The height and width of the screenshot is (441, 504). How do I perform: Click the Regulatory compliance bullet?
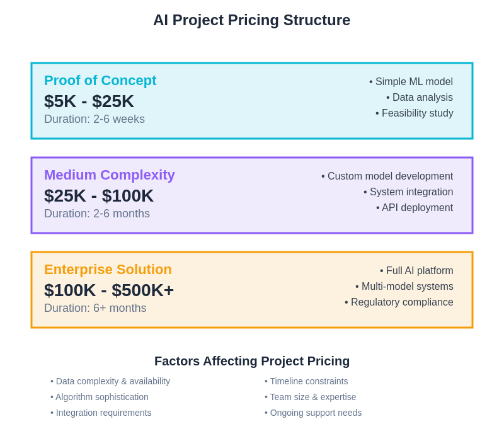pyautogui.click(x=399, y=302)
